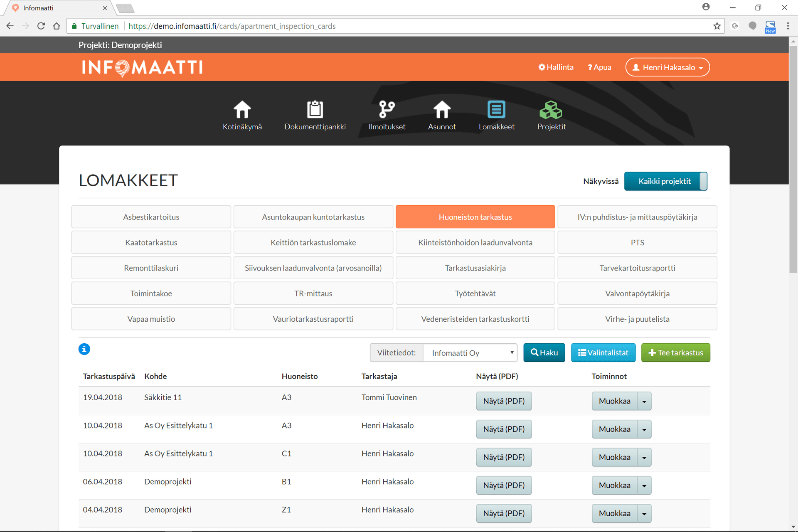Select the Vauriotarkastusraportti tab

(313, 319)
